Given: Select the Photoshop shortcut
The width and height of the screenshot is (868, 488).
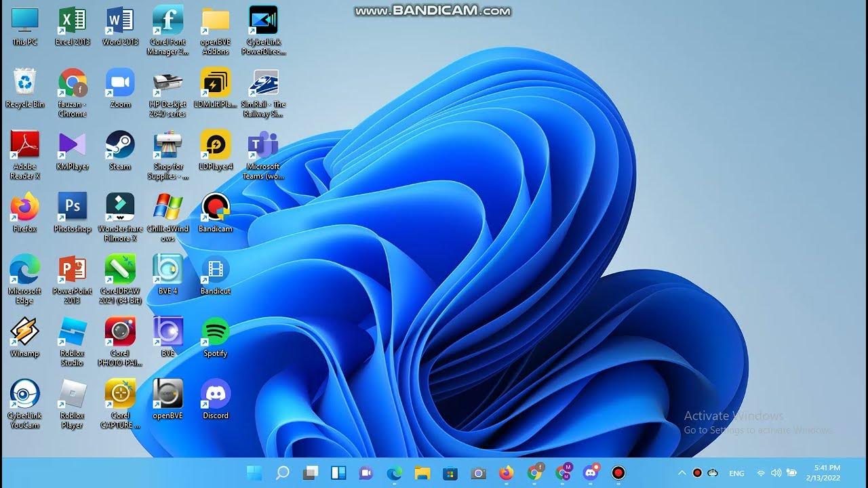Looking at the screenshot, I should (73, 213).
